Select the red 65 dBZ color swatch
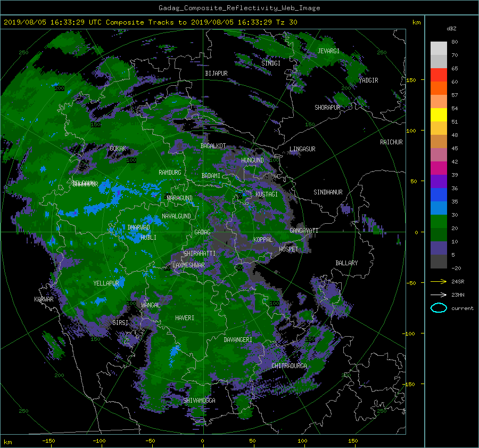Screen dimensions: 479x448 click(x=439, y=75)
